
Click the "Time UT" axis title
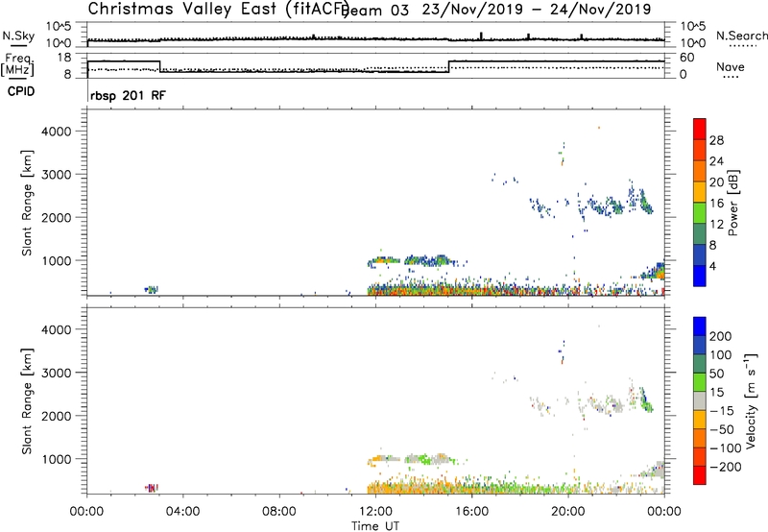coord(375,526)
